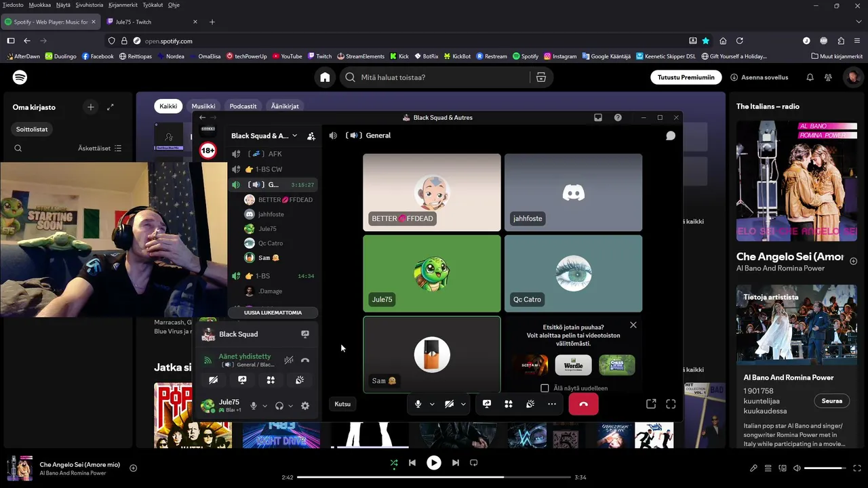This screenshot has height=488, width=868.
Task: Click Kutsu invite button
Action: [x=342, y=404]
